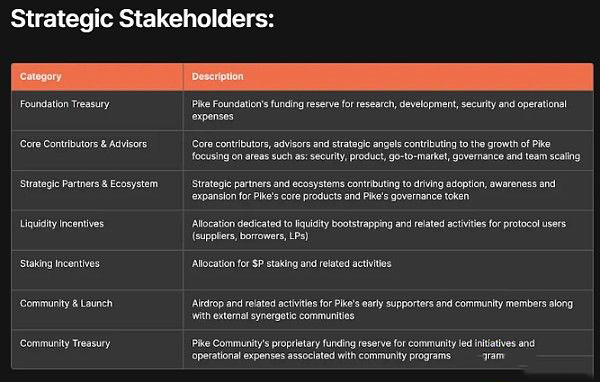
Task: Click the strategic angels description text
Action: [x=386, y=150]
